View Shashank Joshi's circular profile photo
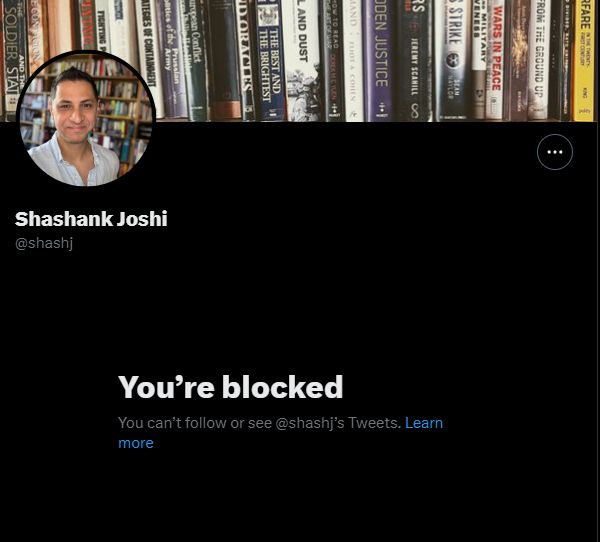600x542 pixels. click(86, 119)
